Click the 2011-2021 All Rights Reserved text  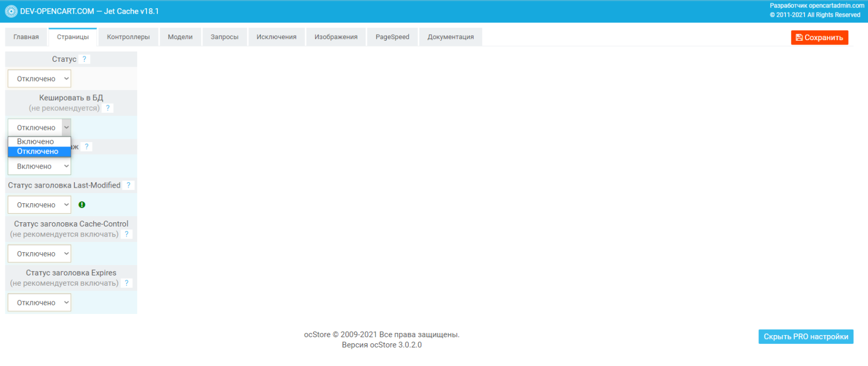tap(815, 15)
